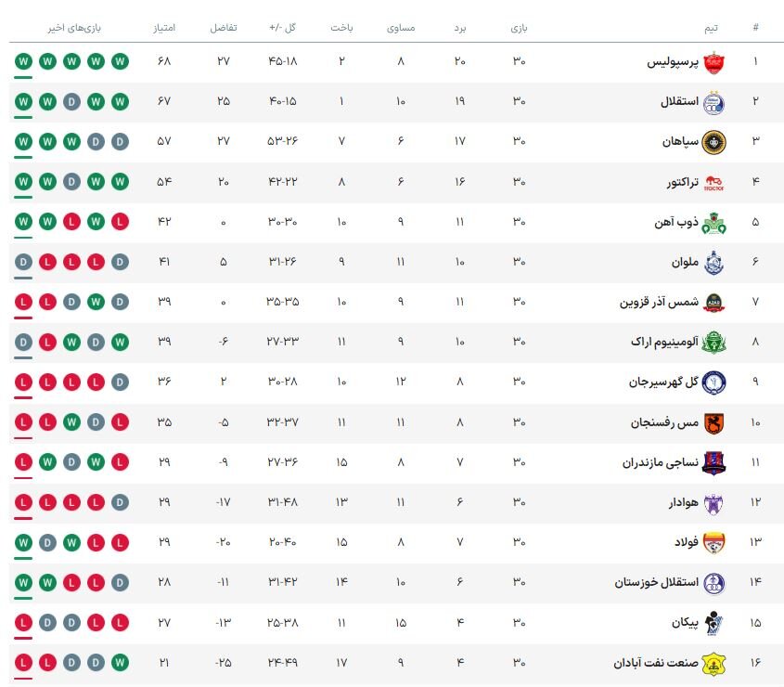Select the Zob Ahan green logo
Viewport: 784px width, 687px height.
(713, 223)
